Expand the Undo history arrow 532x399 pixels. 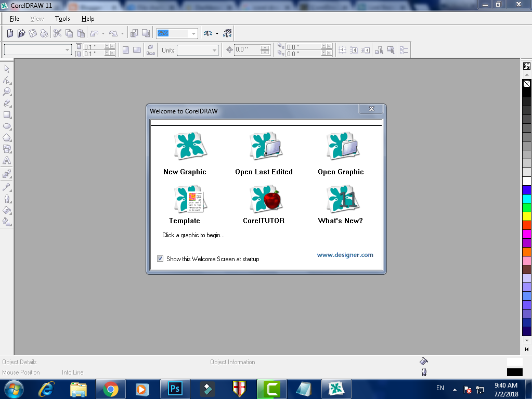click(x=103, y=33)
